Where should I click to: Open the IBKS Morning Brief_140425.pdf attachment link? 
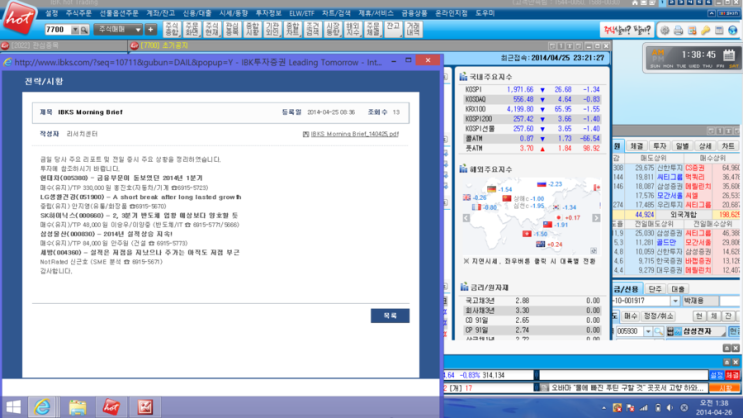click(354, 134)
